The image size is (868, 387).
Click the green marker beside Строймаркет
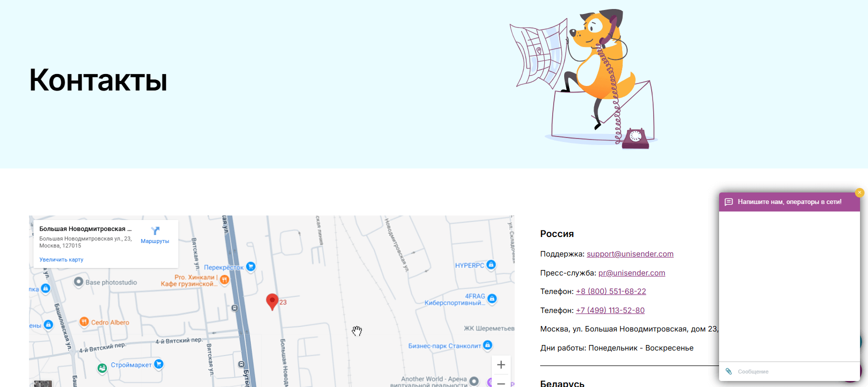(x=102, y=368)
